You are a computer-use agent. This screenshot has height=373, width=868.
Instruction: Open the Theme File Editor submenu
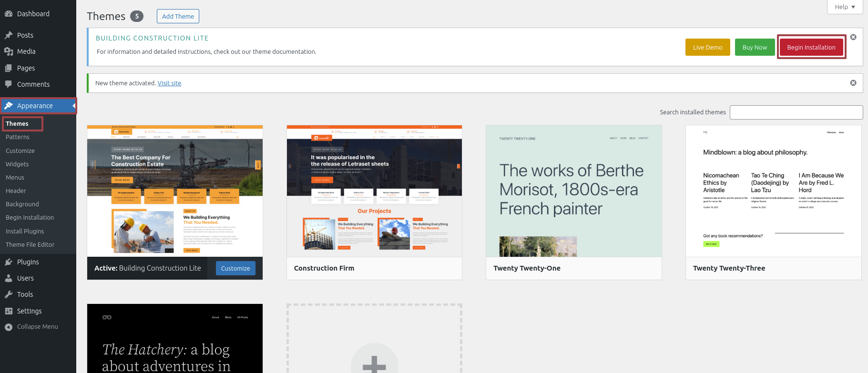pos(30,244)
